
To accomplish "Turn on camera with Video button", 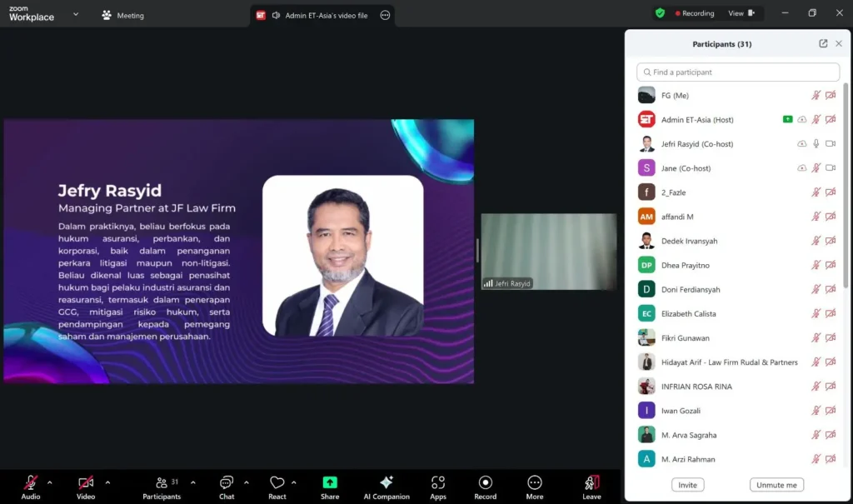I will [86, 483].
